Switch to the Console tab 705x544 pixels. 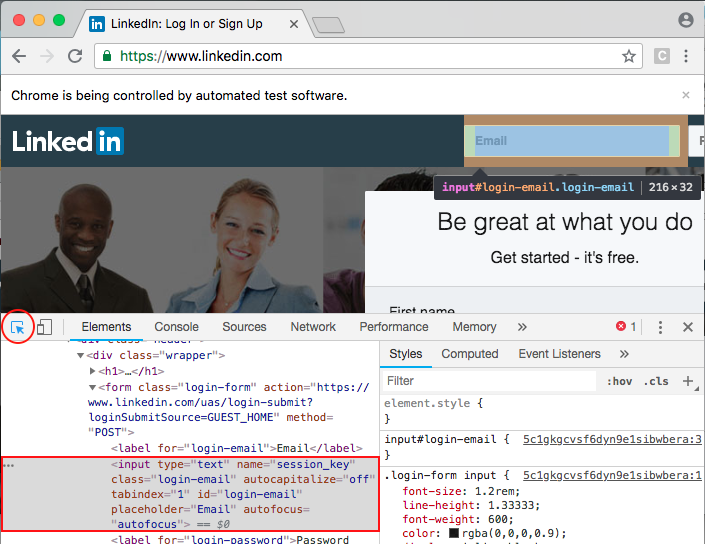pos(176,327)
